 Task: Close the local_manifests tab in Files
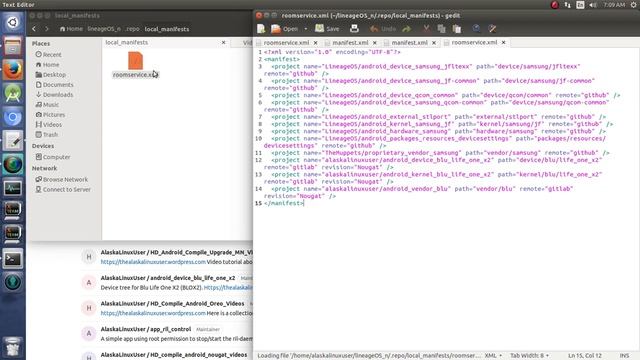point(223,42)
